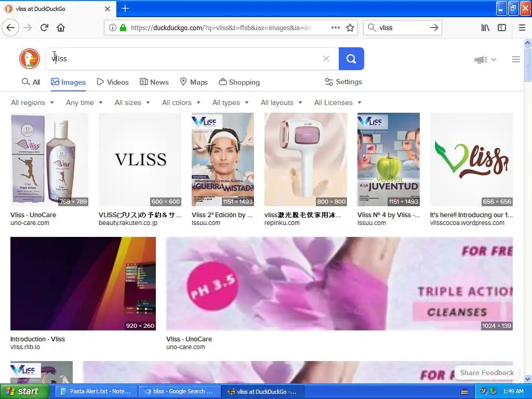Screen dimensions: 532x399
Task: Click the Firefox address bar URL
Action: click(220, 28)
